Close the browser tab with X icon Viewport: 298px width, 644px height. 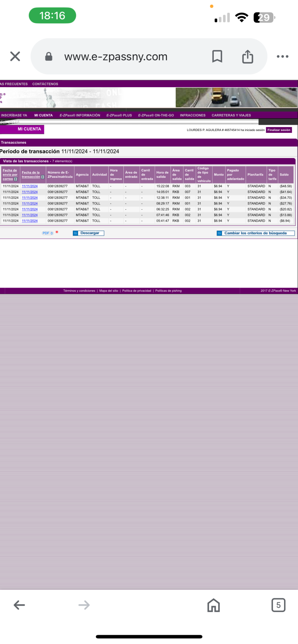pyautogui.click(x=15, y=57)
